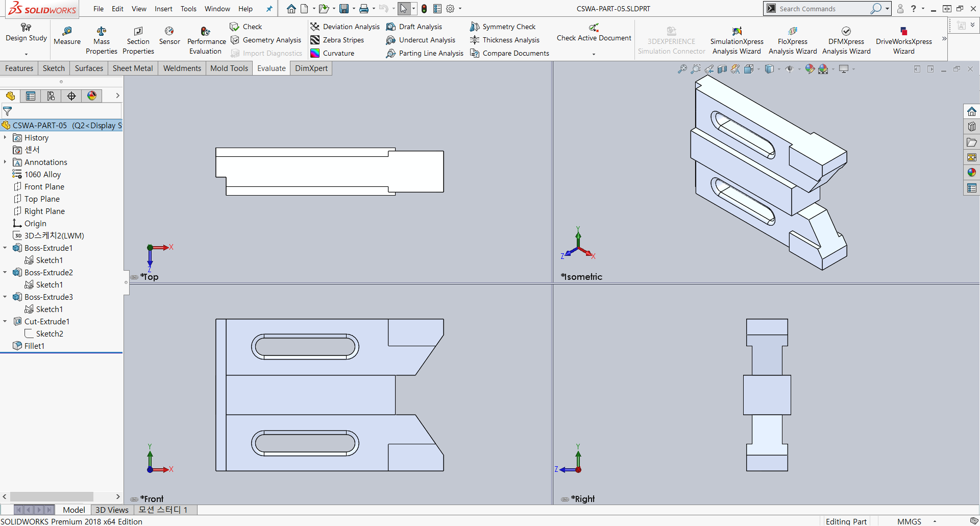Open Mass Properties
Image resolution: width=980 pixels, height=526 pixels.
(102, 40)
